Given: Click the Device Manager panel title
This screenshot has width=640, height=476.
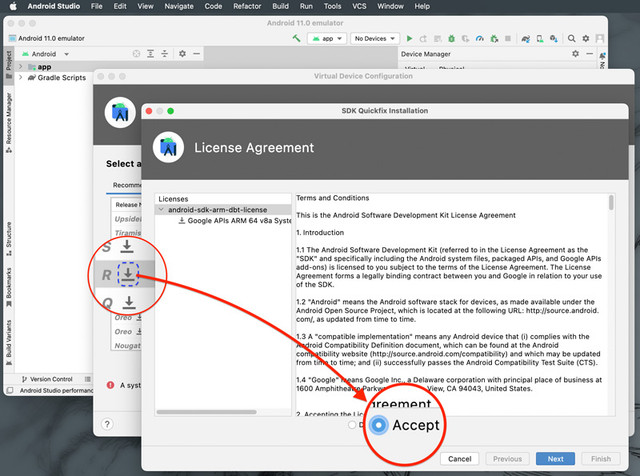Looking at the screenshot, I should pos(425,54).
